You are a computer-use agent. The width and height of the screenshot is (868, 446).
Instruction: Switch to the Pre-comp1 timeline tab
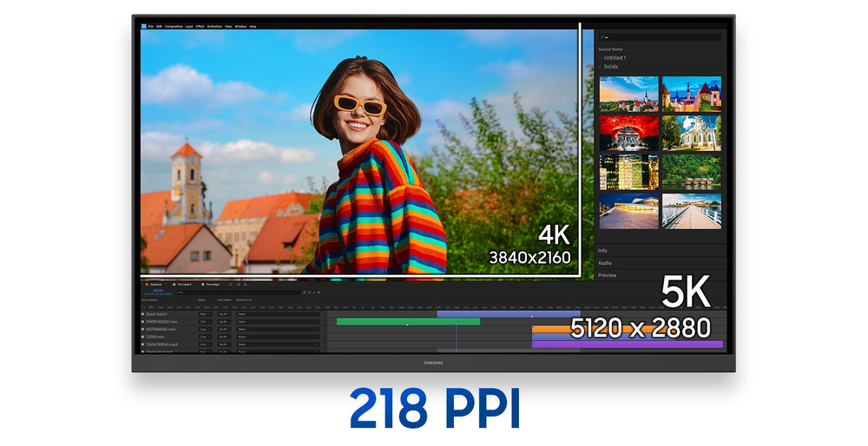point(213,285)
